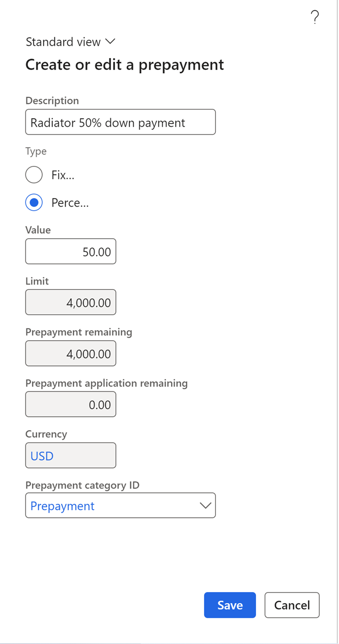Expand the Standard view selector
The image size is (339, 644).
click(x=71, y=42)
